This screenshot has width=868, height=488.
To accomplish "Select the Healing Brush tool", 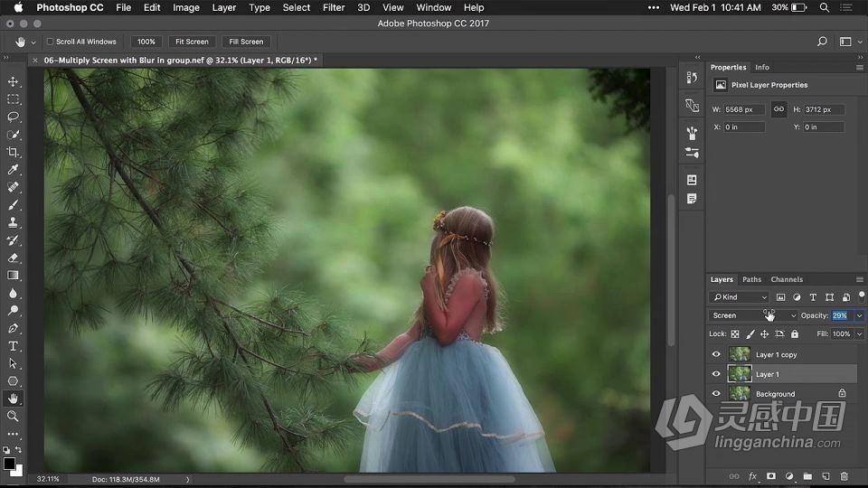I will coord(13,188).
